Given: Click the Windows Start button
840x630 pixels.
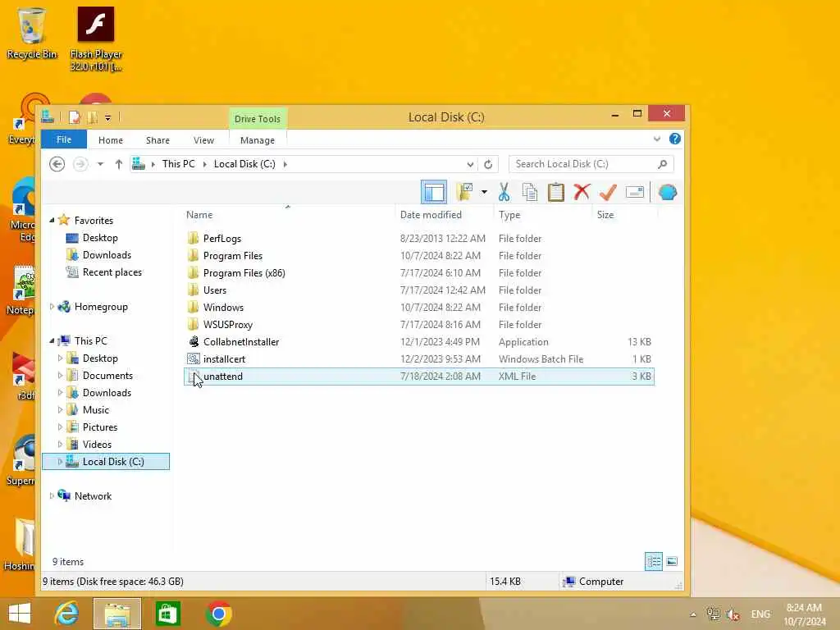Looking at the screenshot, I should coord(20,614).
